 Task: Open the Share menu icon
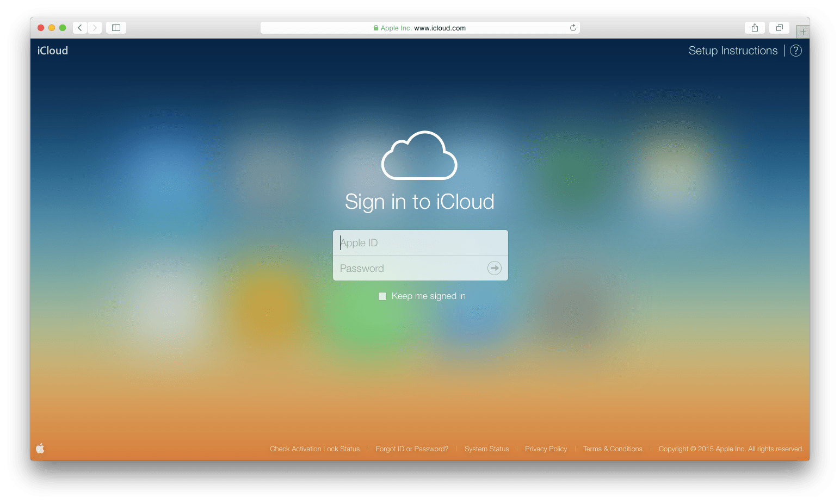(755, 28)
